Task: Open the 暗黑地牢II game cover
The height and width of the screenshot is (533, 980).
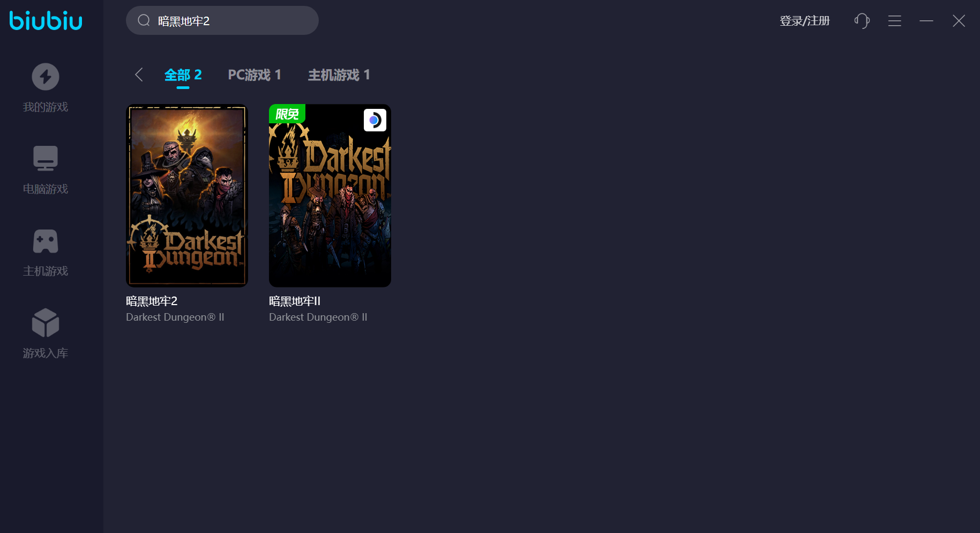Action: 330,196
